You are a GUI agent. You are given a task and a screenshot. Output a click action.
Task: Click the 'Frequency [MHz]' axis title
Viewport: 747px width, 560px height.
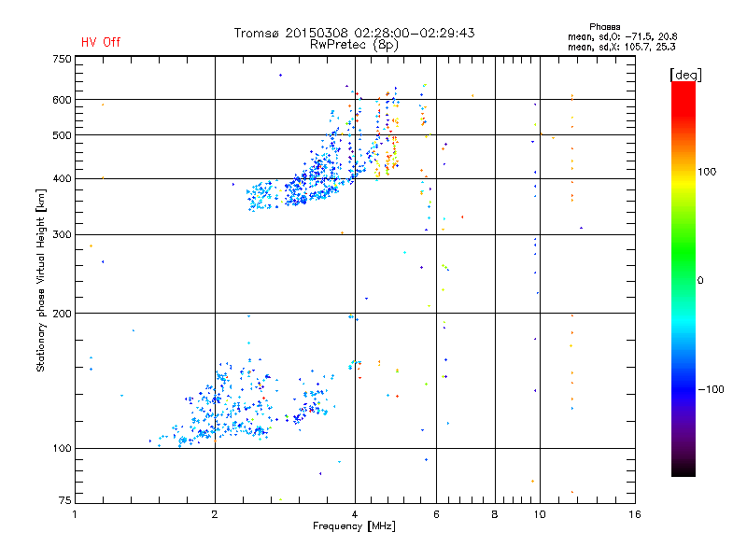coord(354,526)
